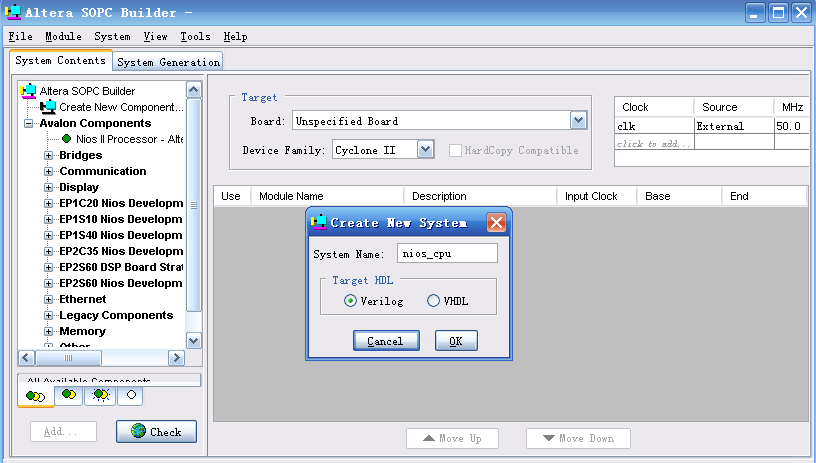The width and height of the screenshot is (816, 463).
Task: Select the two green circles filter icon
Action: (69, 394)
